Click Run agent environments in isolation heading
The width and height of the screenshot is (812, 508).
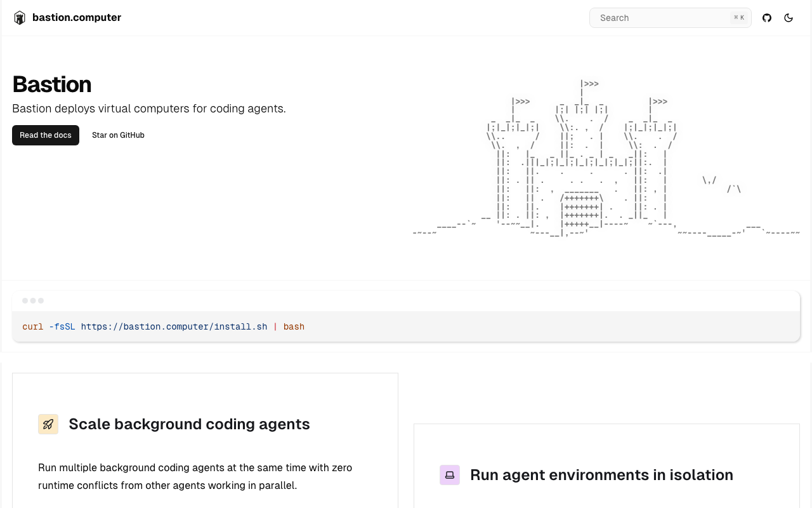coord(601,475)
